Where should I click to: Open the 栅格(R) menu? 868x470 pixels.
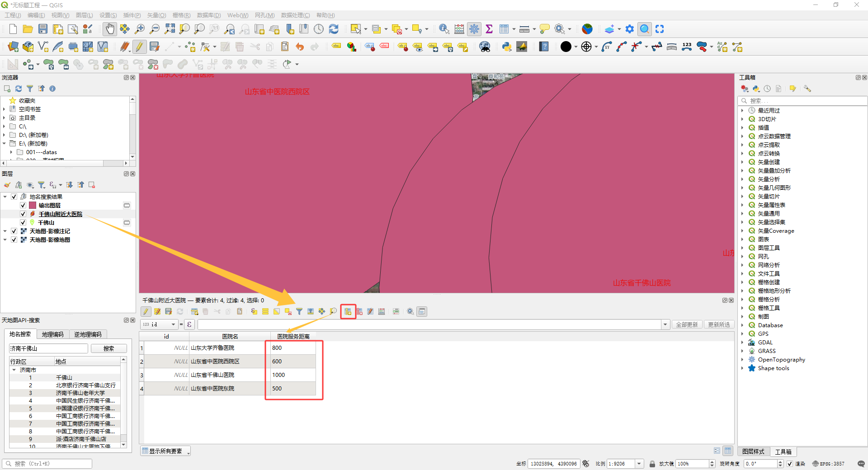(181, 15)
